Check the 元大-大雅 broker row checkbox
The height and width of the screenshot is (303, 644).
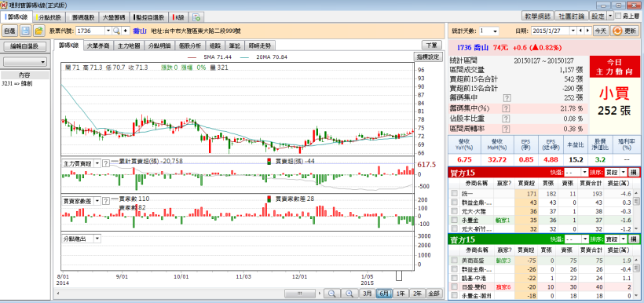coord(454,211)
